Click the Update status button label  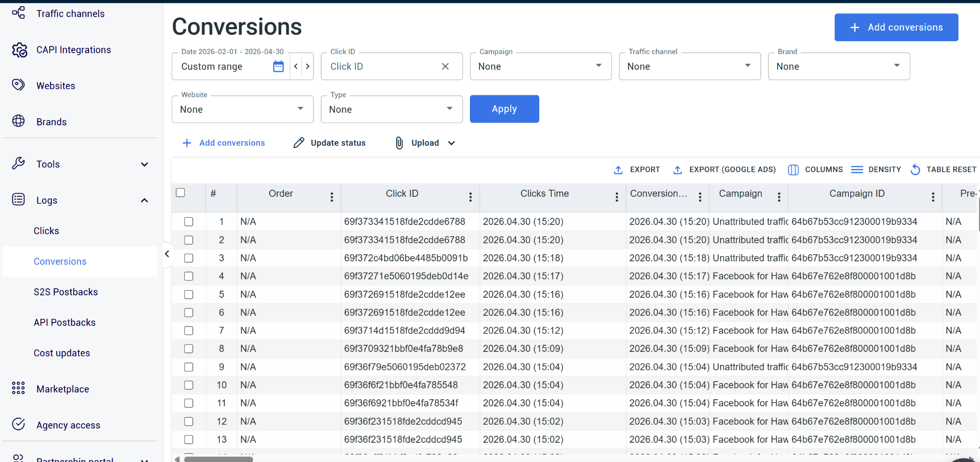click(338, 143)
